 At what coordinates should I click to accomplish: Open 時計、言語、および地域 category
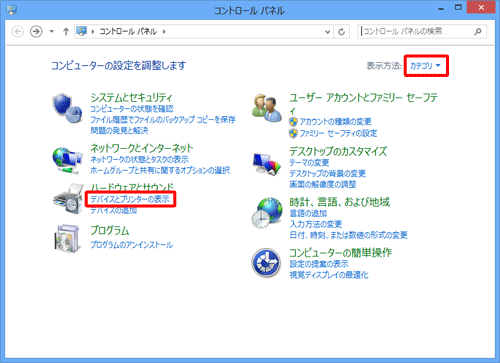pyautogui.click(x=340, y=202)
